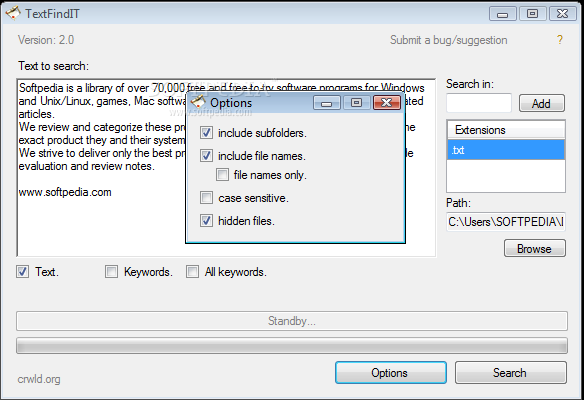584x400 pixels.
Task: Minimize the Options dialog
Action: click(x=327, y=102)
